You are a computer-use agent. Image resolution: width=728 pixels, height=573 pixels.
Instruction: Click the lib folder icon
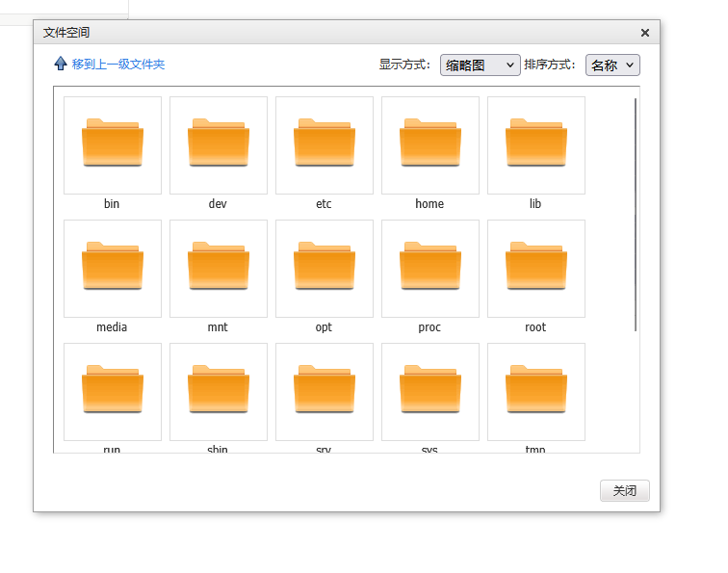pyautogui.click(x=536, y=144)
